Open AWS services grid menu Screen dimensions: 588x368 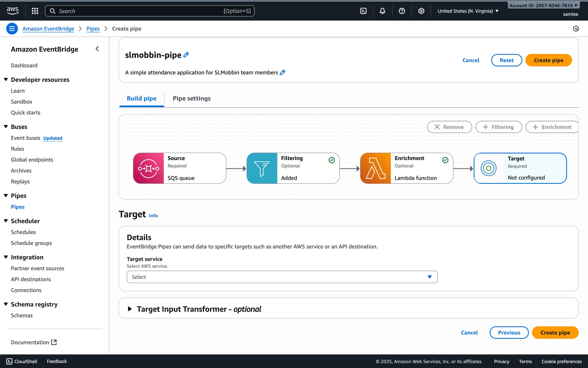click(35, 11)
